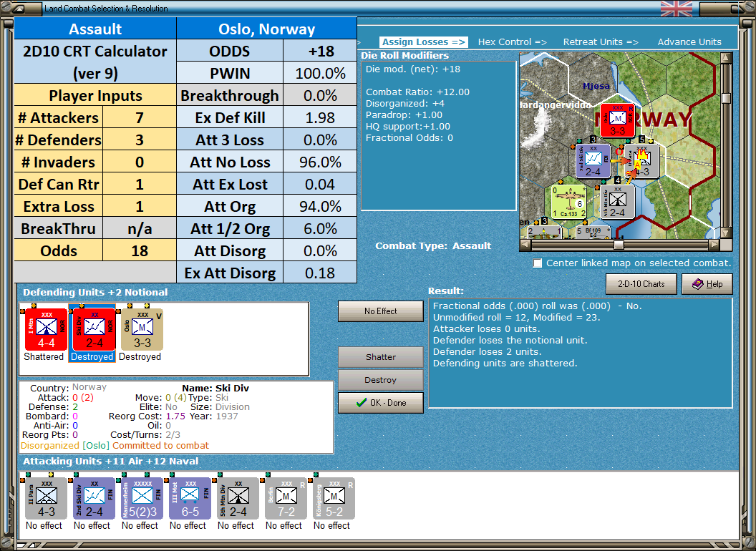Click the map scroll right arrow
This screenshot has width=756, height=551.
(x=714, y=245)
